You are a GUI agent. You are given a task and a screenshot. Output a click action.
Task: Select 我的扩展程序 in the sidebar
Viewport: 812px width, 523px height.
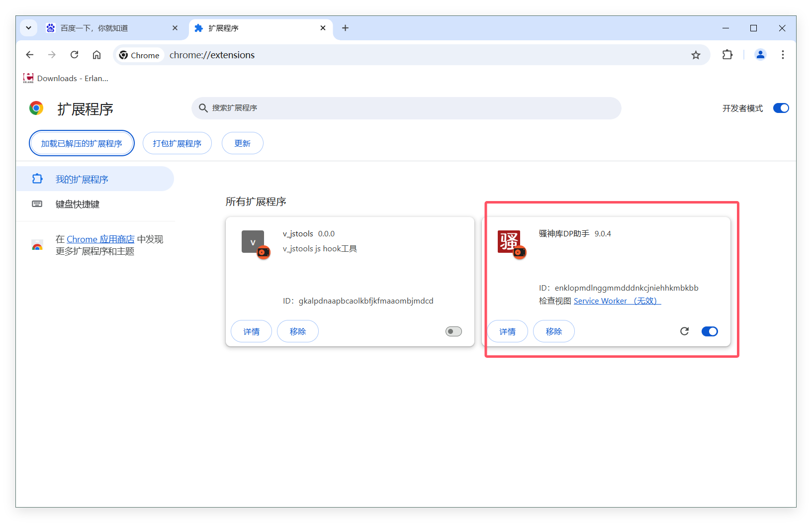point(95,179)
